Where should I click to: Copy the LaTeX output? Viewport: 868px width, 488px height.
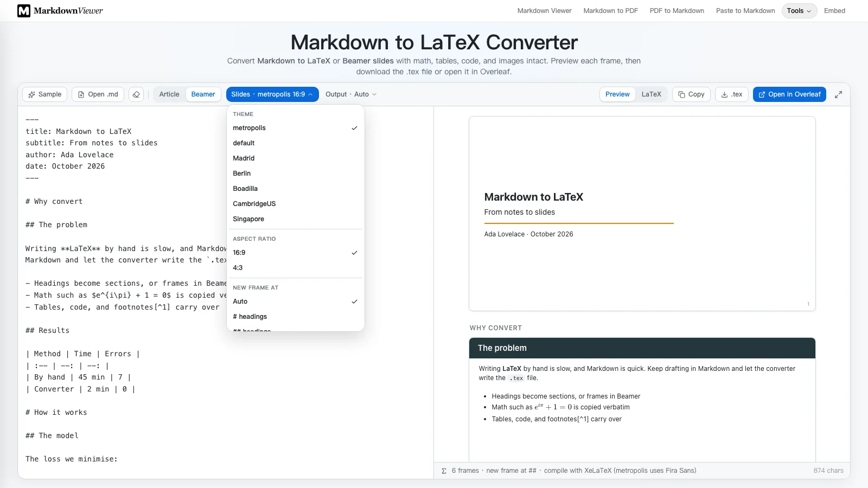691,94
